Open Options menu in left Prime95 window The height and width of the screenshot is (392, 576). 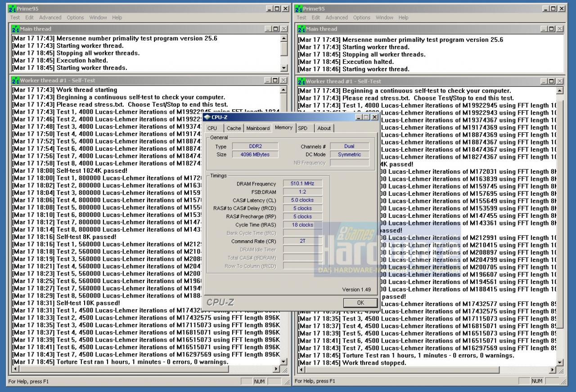pyautogui.click(x=75, y=18)
